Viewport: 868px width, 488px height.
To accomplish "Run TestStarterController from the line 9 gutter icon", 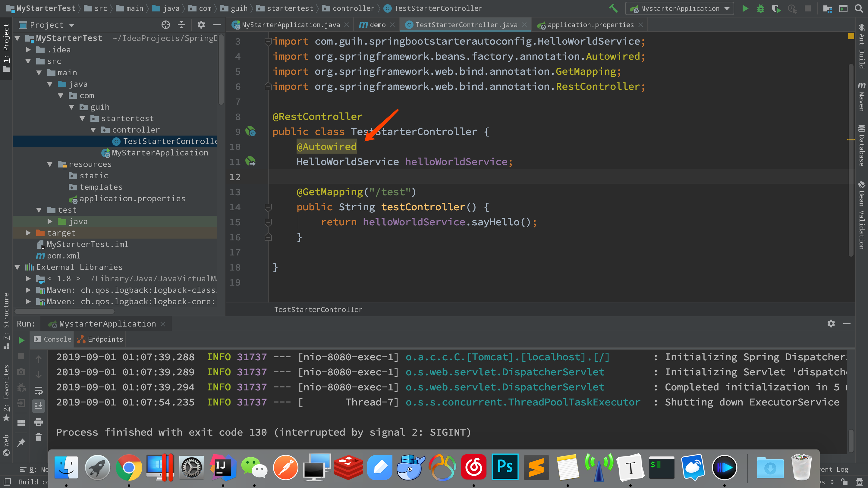I will [251, 132].
